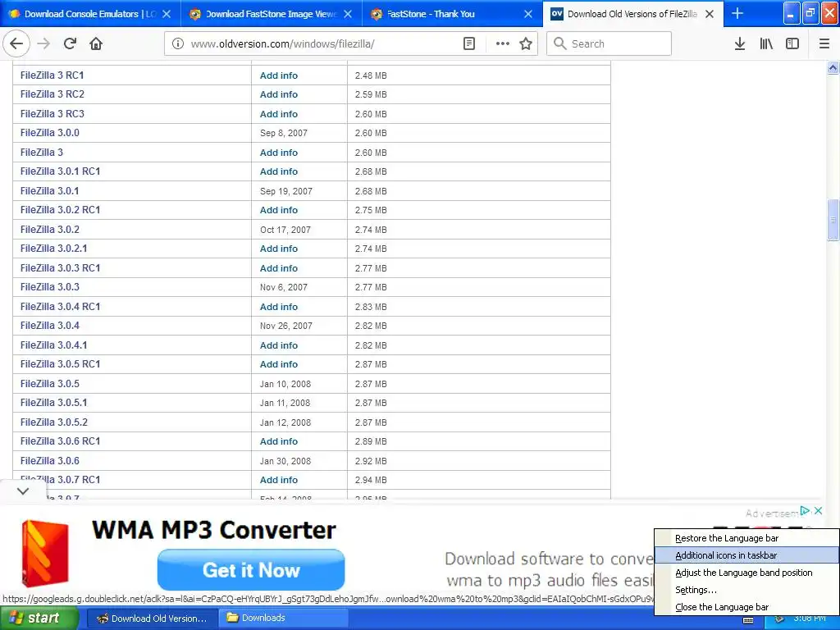840x630 pixels.
Task: Switch to Downloads folder taskbar button
Action: (x=282, y=619)
